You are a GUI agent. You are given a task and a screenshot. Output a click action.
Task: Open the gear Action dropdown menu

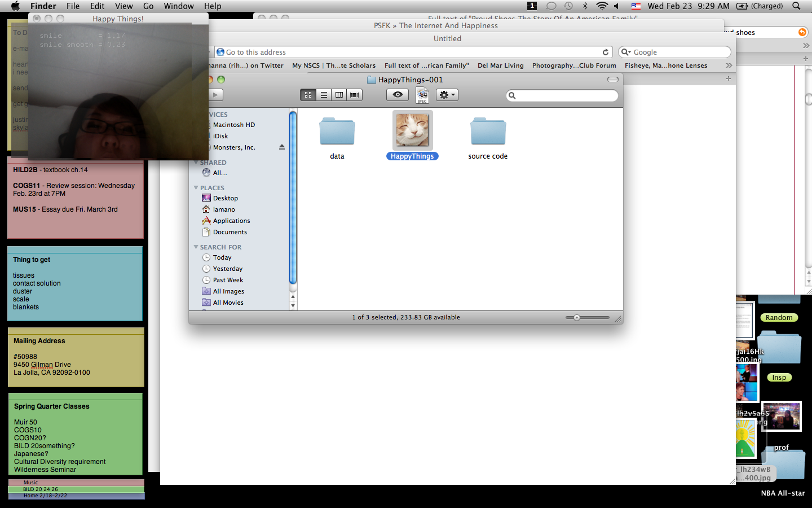coord(447,95)
